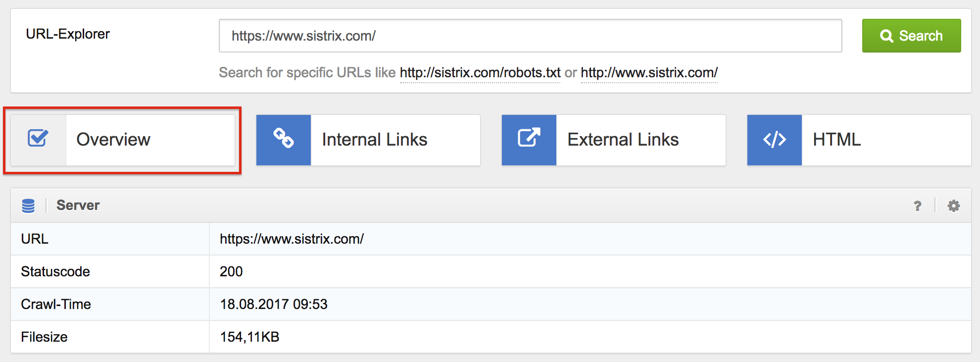
Task: Click the chain link icon for Internal Links
Action: (283, 139)
